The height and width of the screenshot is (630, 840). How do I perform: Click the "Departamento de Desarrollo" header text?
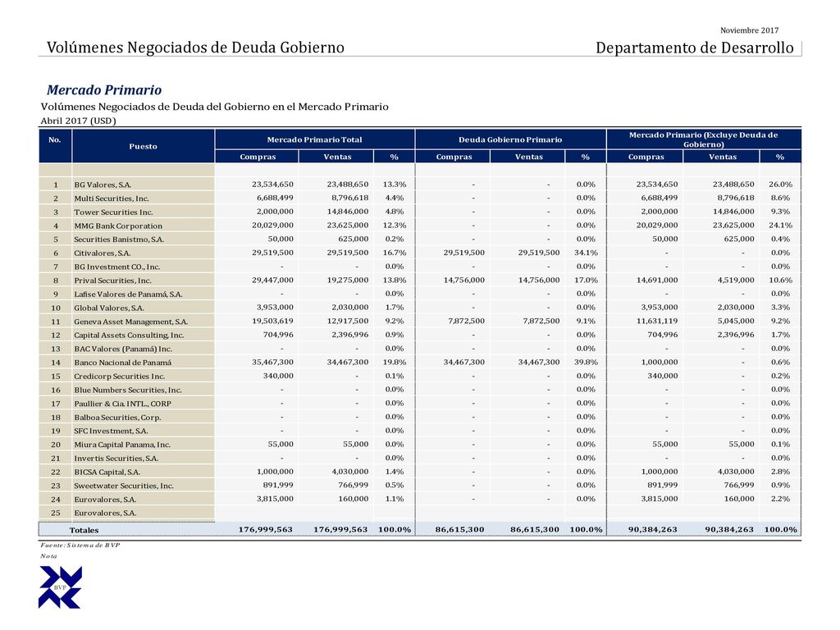coord(694,47)
